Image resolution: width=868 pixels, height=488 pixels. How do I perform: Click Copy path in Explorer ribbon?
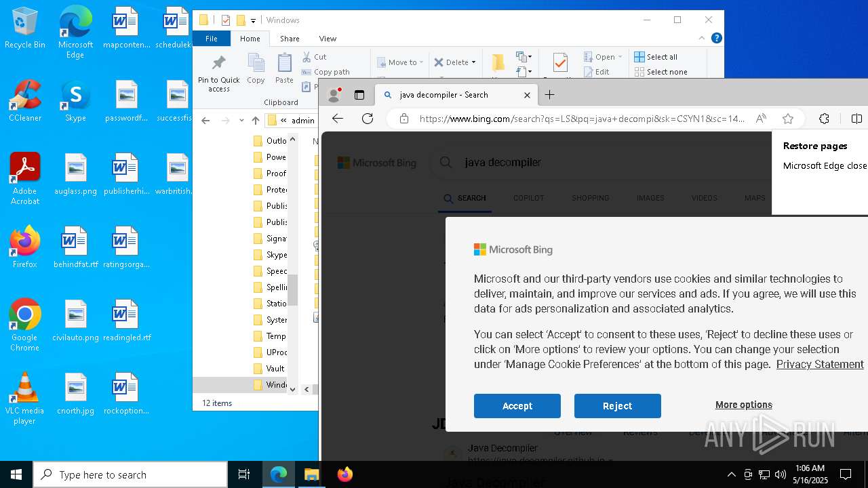point(325,72)
